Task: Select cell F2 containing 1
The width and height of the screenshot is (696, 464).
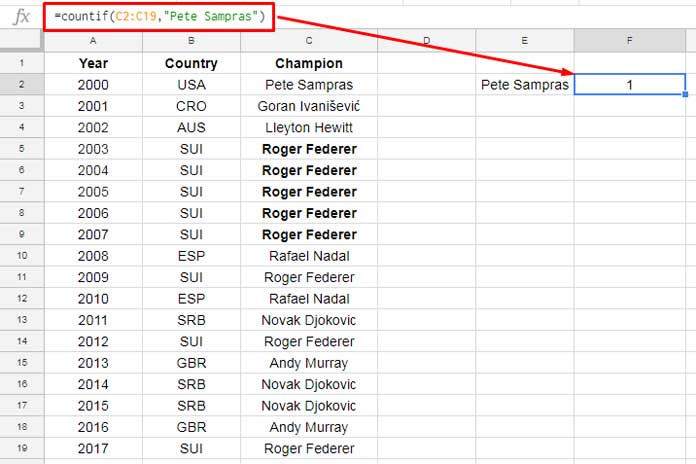Action: tap(629, 84)
